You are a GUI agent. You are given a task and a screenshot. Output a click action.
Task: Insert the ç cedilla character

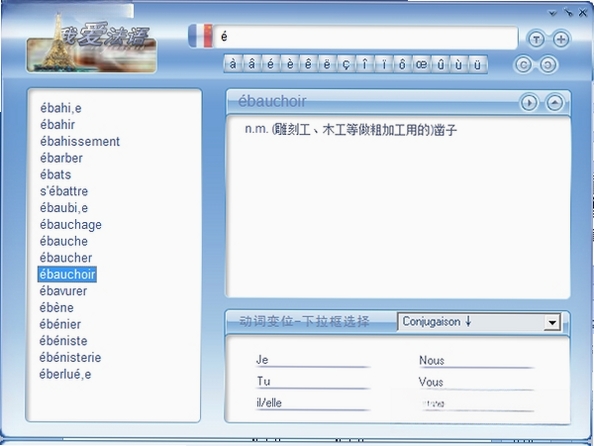pyautogui.click(x=345, y=64)
